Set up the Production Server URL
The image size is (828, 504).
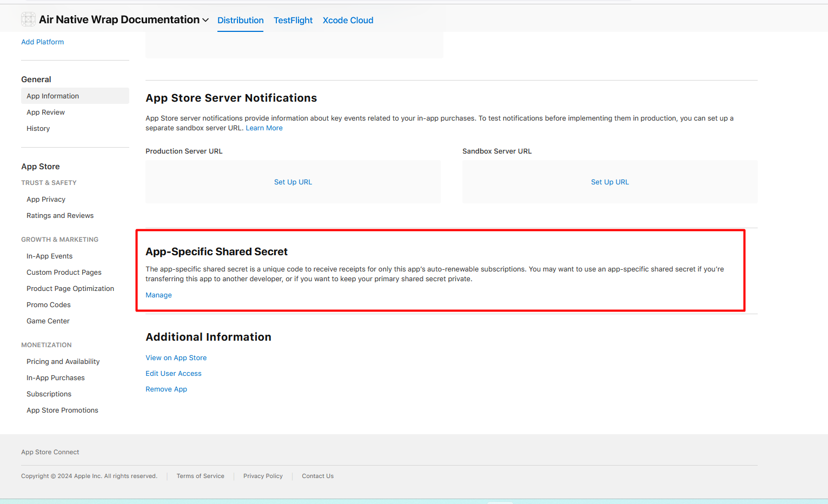[x=293, y=182]
